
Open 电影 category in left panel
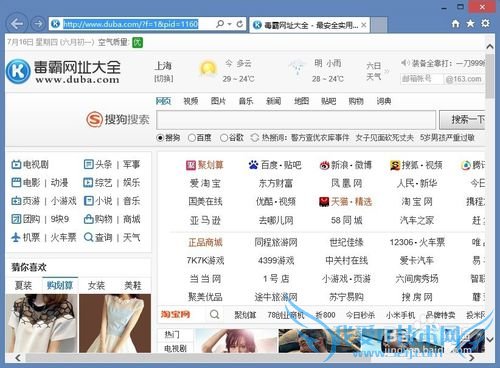point(26,183)
